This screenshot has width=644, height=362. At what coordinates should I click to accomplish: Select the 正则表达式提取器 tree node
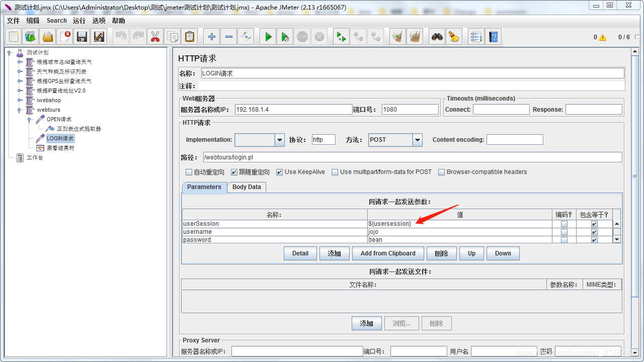pos(79,129)
